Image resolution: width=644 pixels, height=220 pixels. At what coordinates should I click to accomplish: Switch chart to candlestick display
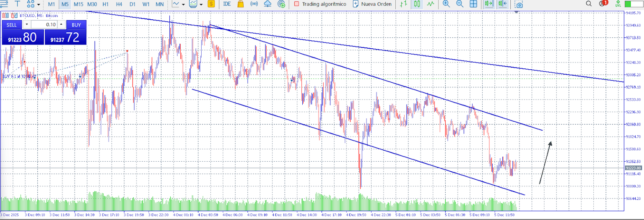pos(417,4)
